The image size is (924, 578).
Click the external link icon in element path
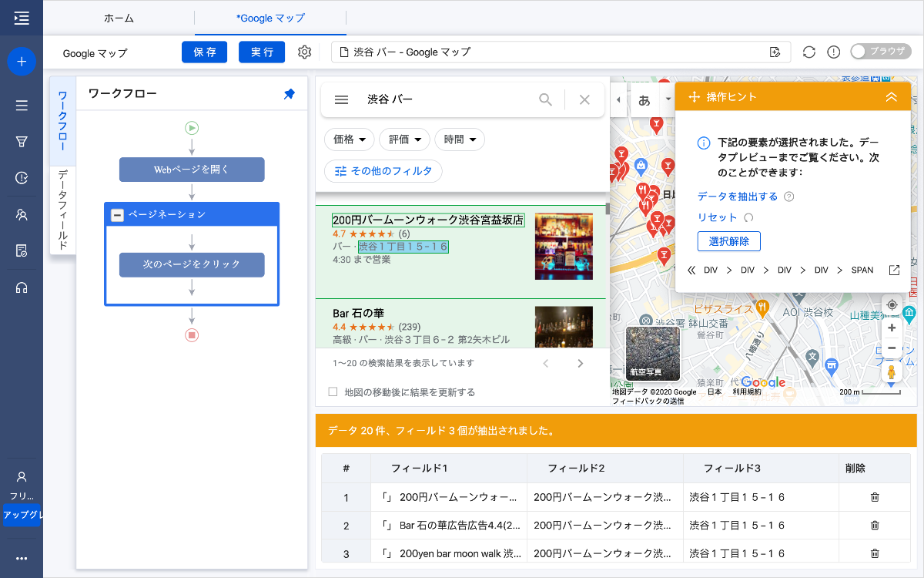(894, 271)
